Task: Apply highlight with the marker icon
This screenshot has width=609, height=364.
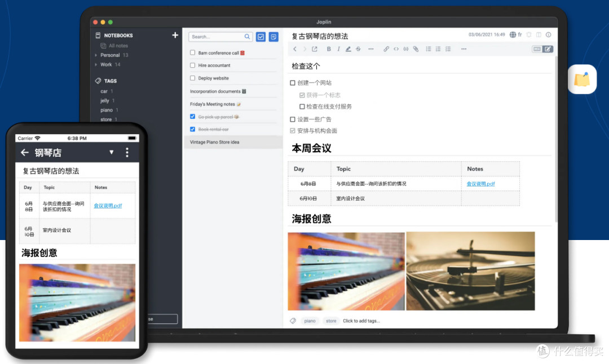Action: tap(348, 49)
